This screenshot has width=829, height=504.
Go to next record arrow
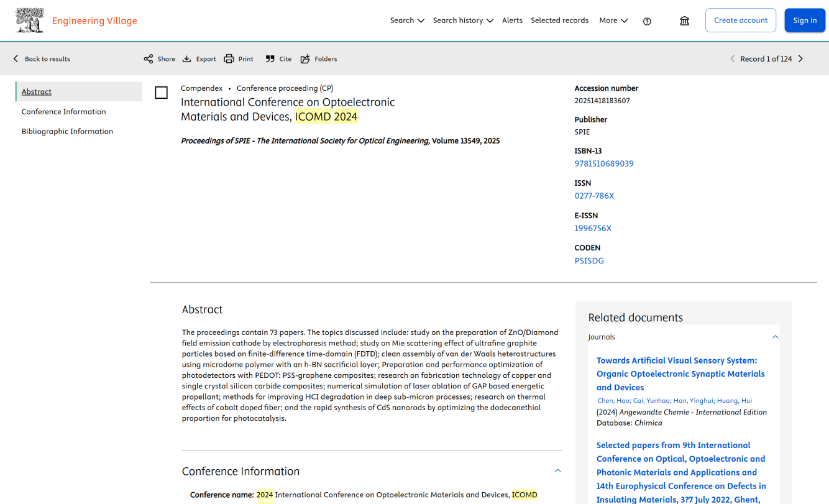(800, 59)
